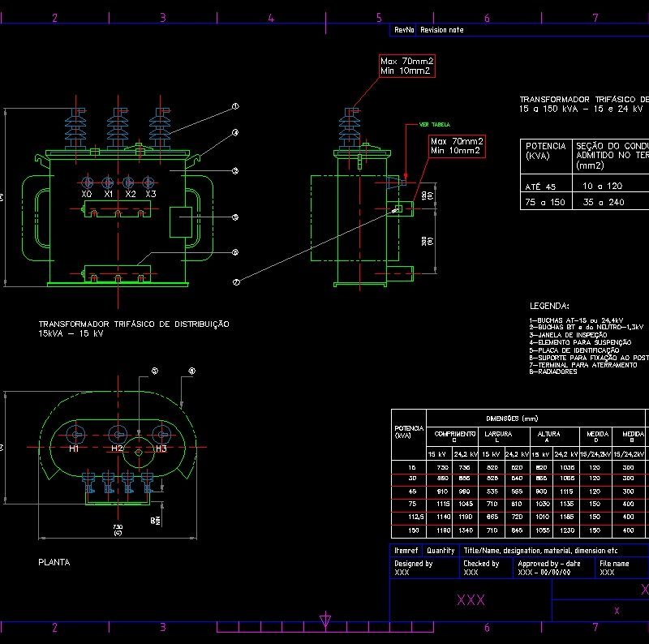
Task: Click the PLANTA view label
Action: (x=54, y=561)
